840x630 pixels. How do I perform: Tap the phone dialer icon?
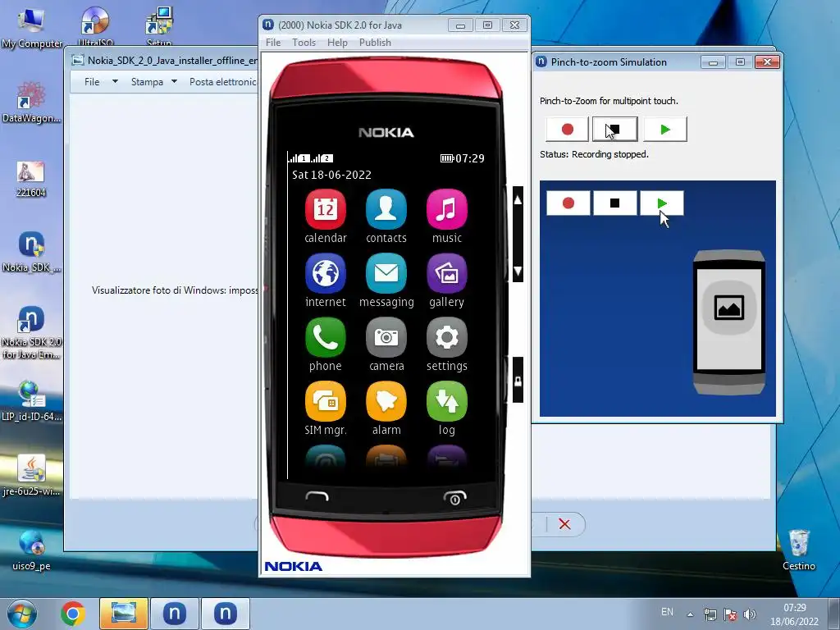pos(325,337)
